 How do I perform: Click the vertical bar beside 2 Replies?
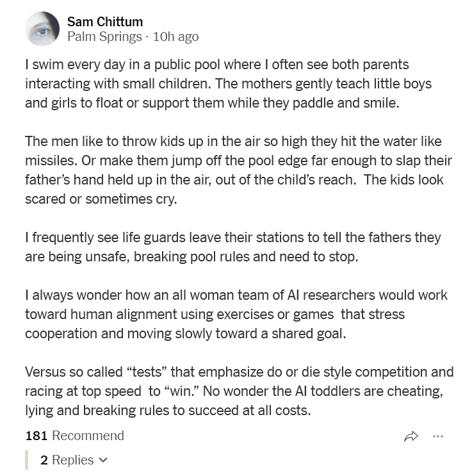click(x=27, y=459)
